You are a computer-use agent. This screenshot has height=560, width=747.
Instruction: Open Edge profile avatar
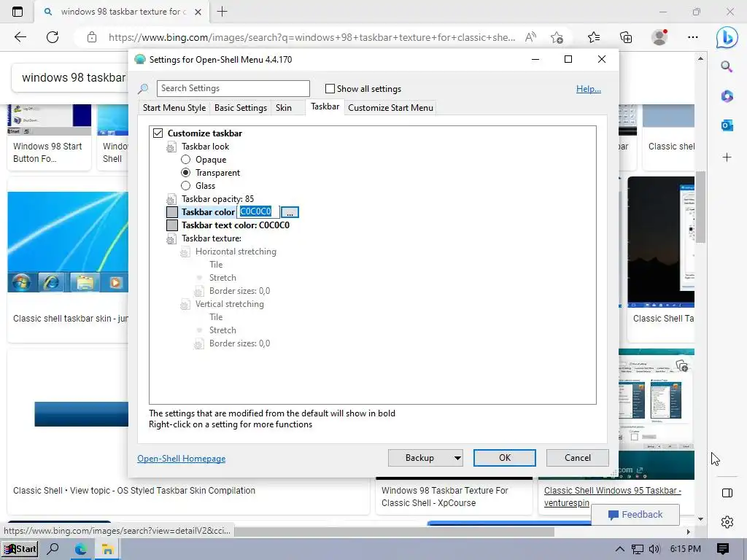click(659, 37)
